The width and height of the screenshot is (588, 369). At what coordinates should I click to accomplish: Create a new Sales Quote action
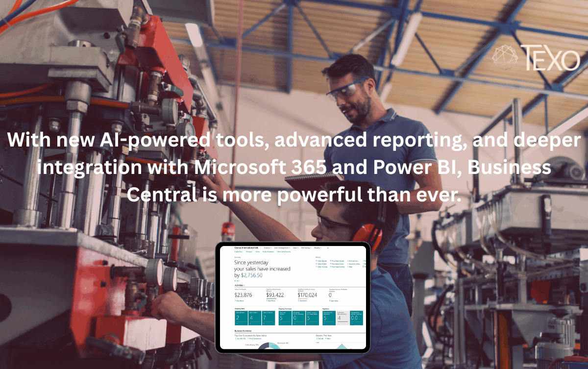[x=322, y=261]
